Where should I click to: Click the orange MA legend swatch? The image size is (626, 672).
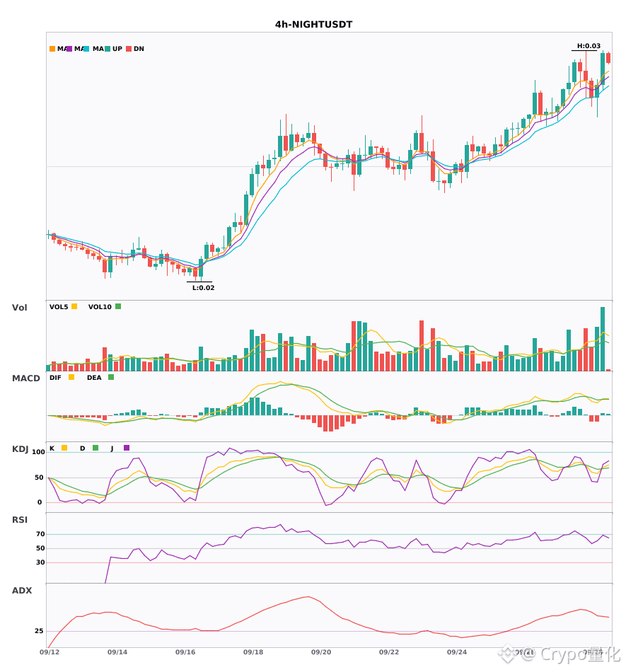52,49
